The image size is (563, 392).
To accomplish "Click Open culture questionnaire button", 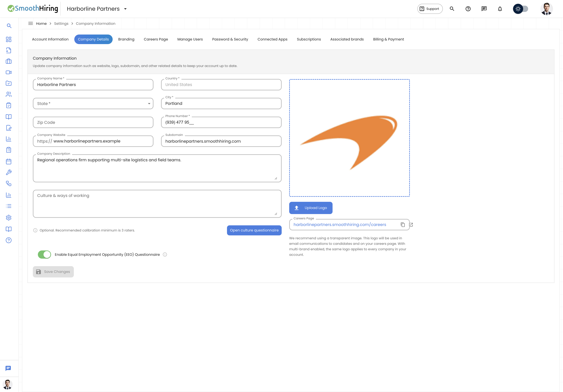I will 254,230.
